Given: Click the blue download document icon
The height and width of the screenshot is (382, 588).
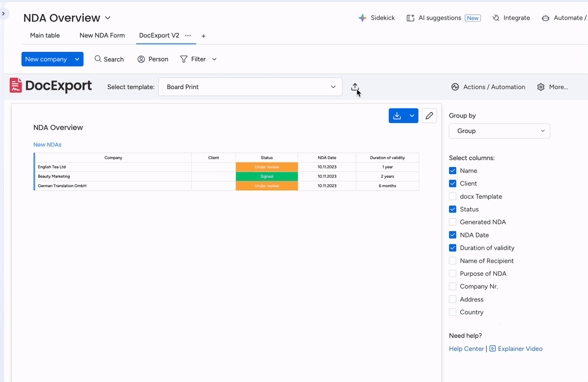Looking at the screenshot, I should 397,116.
